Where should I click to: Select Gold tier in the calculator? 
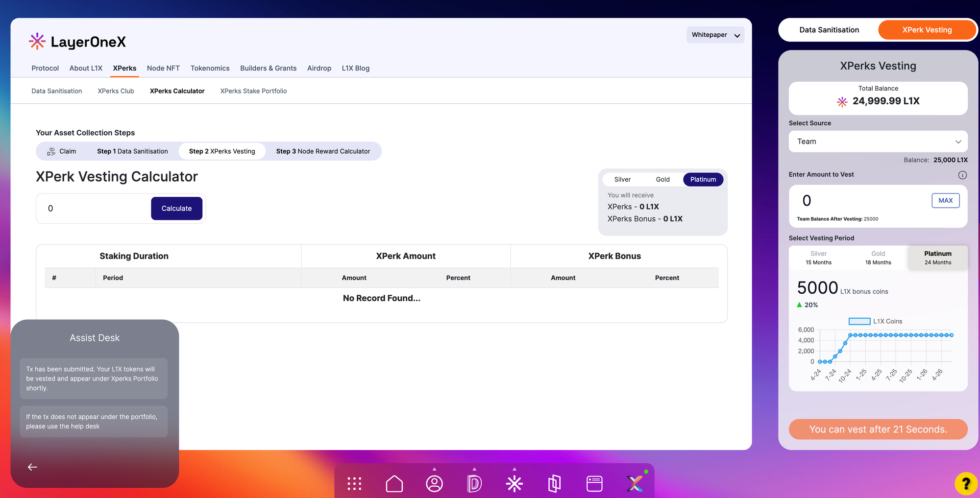click(x=662, y=180)
